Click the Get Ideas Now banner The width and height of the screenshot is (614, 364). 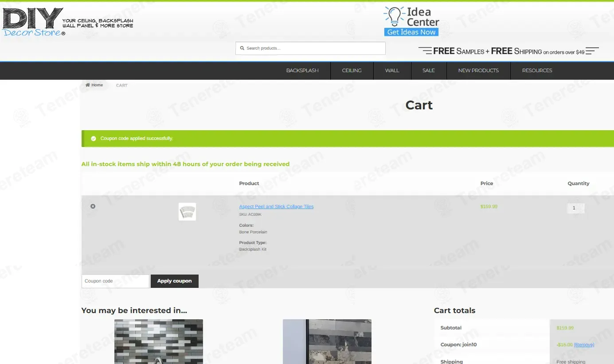pyautogui.click(x=411, y=32)
